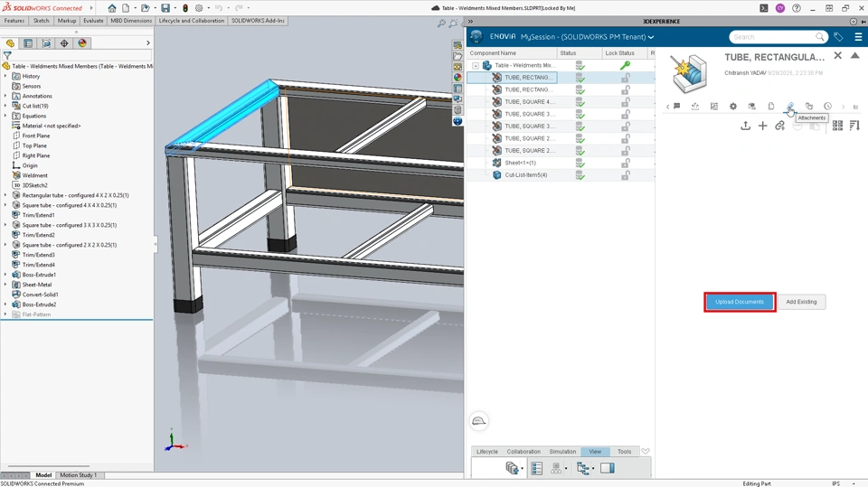The width and height of the screenshot is (868, 487).
Task: Select the Weldment feature in tree
Action: [34, 175]
